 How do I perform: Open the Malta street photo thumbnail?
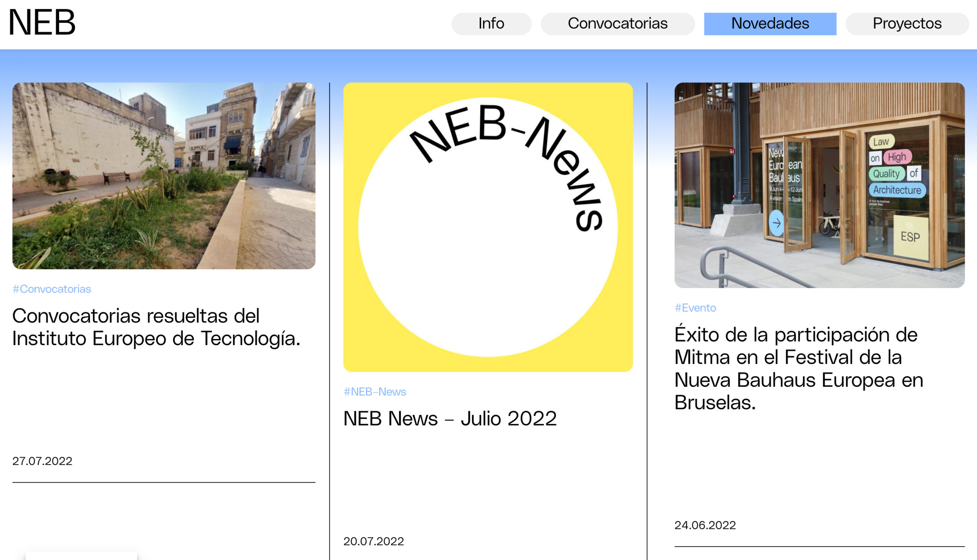(x=164, y=175)
